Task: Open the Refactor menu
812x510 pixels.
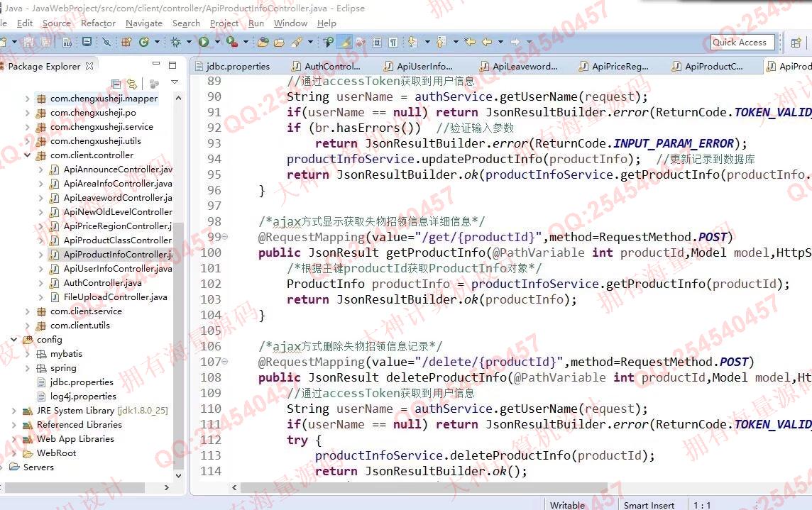Action: (98, 23)
